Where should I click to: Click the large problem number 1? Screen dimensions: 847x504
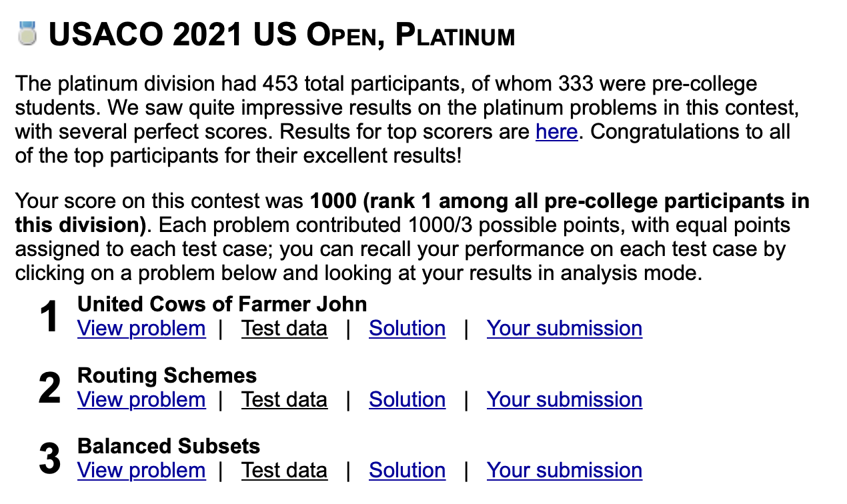tap(51, 317)
